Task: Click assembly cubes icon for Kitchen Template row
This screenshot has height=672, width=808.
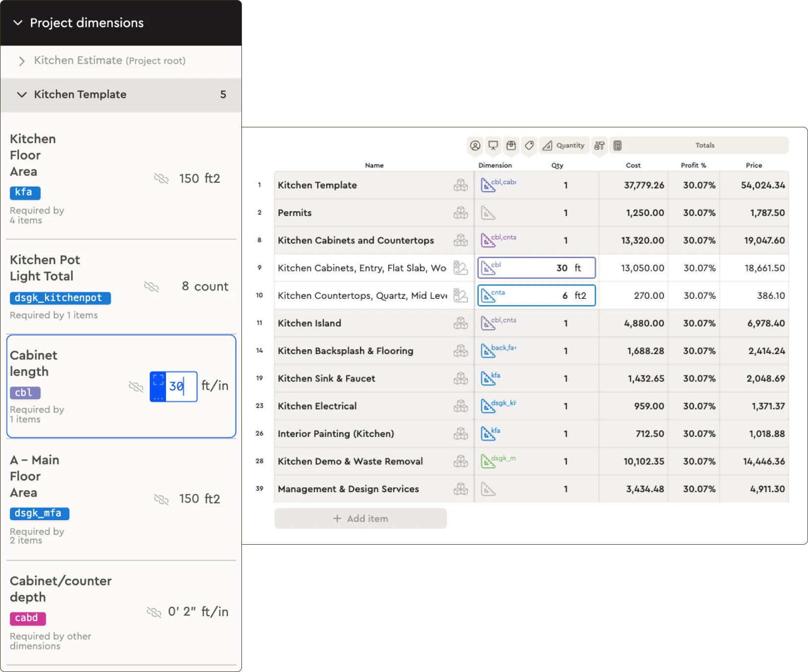Action: [461, 185]
